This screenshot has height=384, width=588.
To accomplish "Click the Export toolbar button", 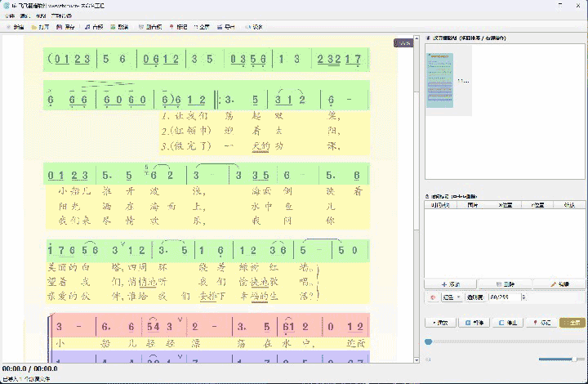I will (x=226, y=27).
